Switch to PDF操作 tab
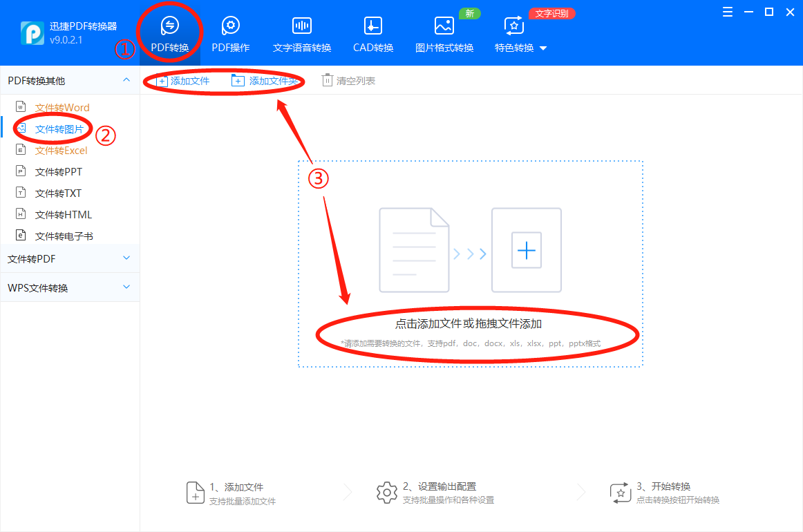 pos(230,34)
